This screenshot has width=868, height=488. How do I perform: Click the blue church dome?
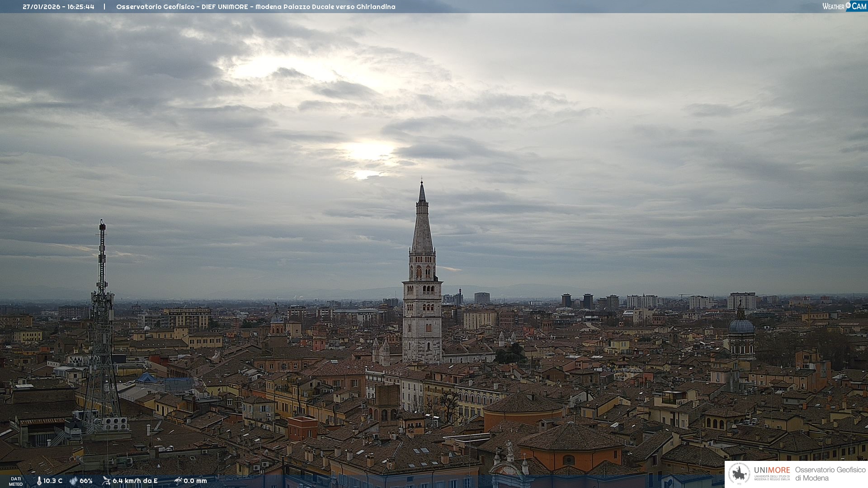click(x=741, y=326)
